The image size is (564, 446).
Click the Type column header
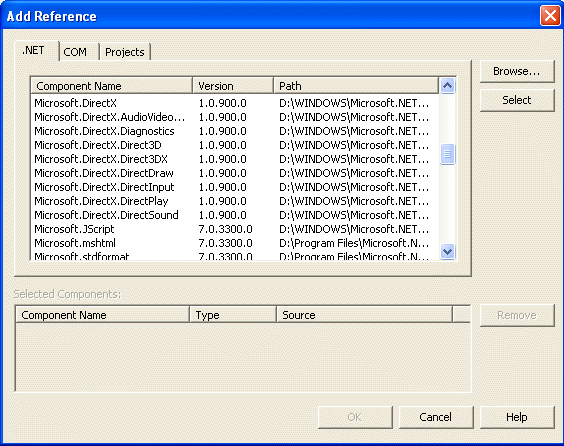pyautogui.click(x=233, y=315)
